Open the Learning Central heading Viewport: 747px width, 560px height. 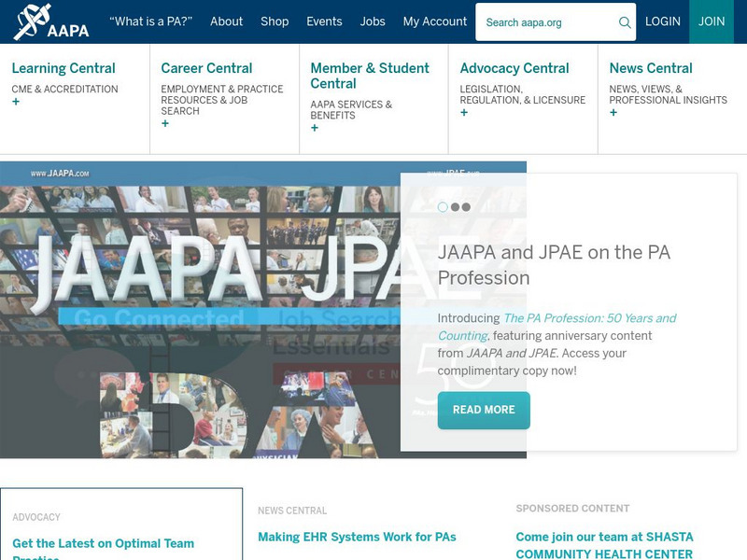pyautogui.click(x=63, y=68)
